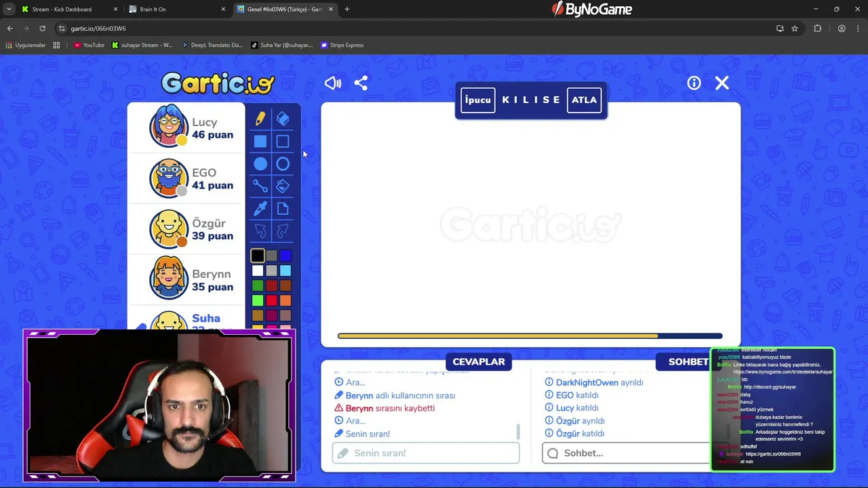Switch to the CEVAPLAR tab
The width and height of the screenshot is (868, 488).
click(x=479, y=361)
